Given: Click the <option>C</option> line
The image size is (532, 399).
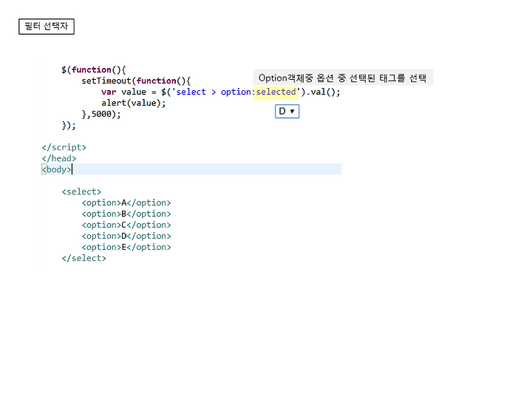Looking at the screenshot, I should point(126,225).
